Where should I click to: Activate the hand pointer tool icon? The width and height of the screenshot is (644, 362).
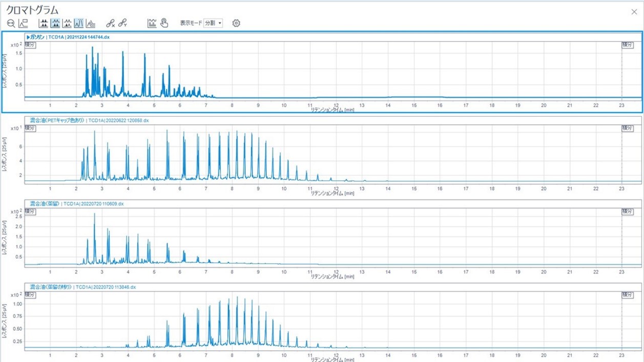coord(164,23)
